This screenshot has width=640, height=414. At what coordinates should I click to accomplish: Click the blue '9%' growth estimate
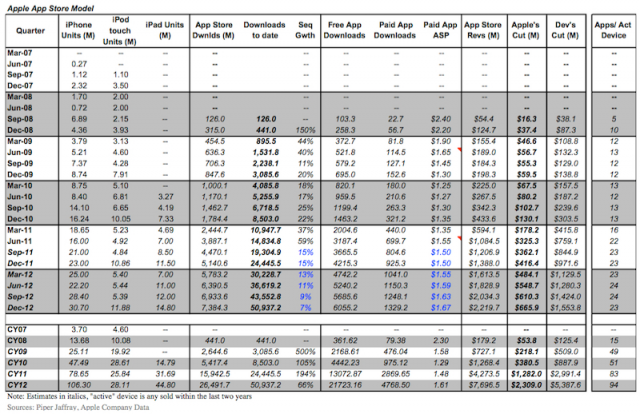click(x=305, y=297)
